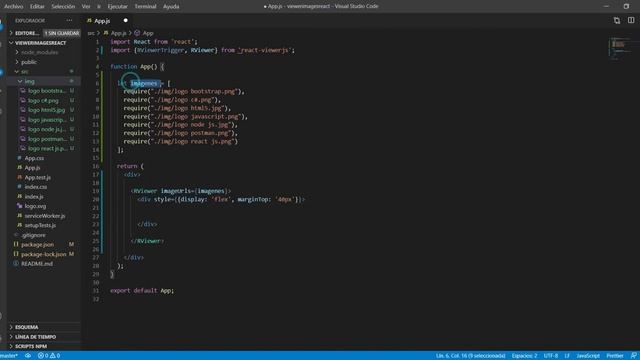
Task: Click the CSS icon beside App.css
Action: [19, 158]
